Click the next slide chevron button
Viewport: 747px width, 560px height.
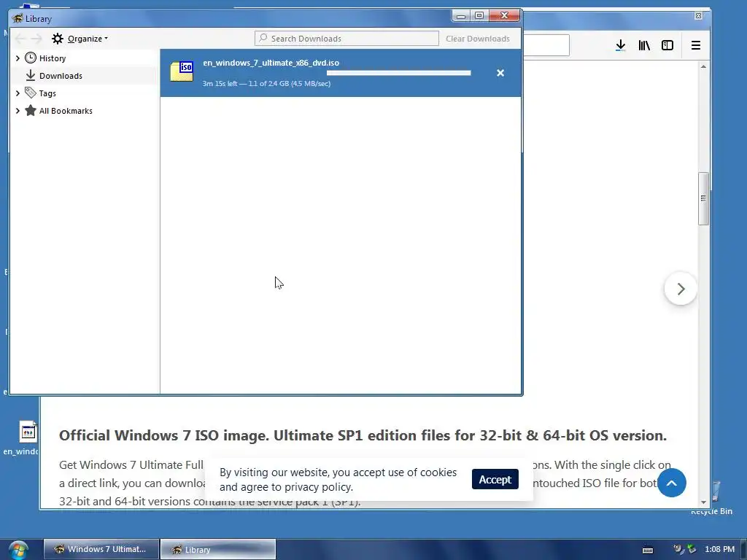(x=681, y=289)
